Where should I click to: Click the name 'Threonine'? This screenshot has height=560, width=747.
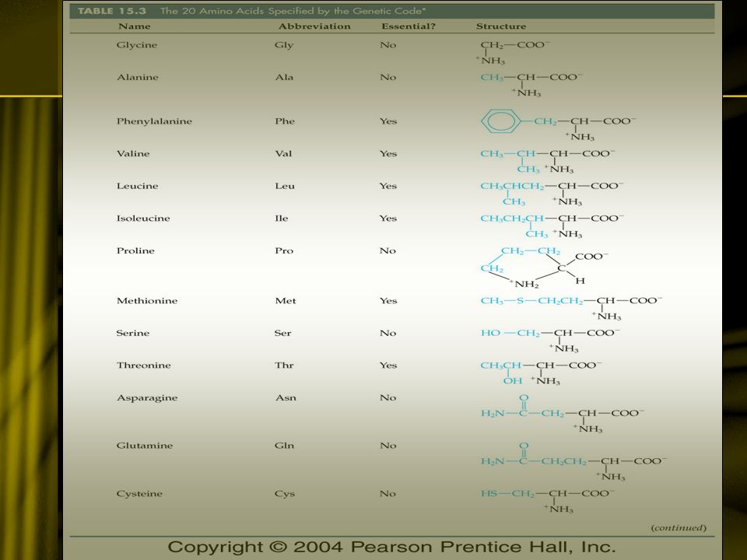tap(144, 366)
